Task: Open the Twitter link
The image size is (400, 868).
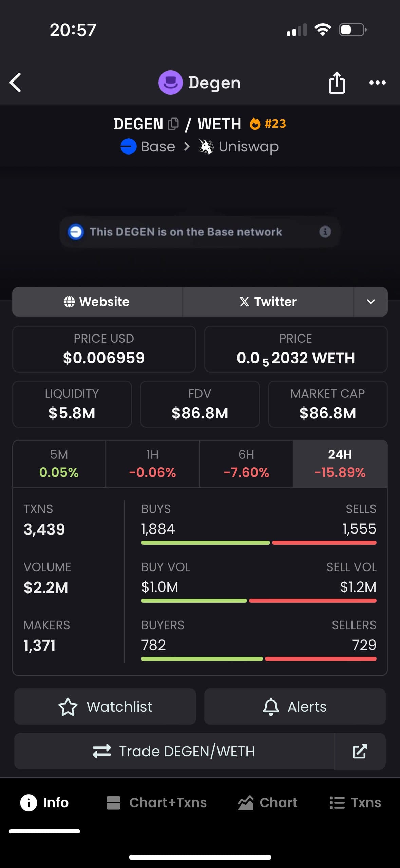Action: (268, 302)
